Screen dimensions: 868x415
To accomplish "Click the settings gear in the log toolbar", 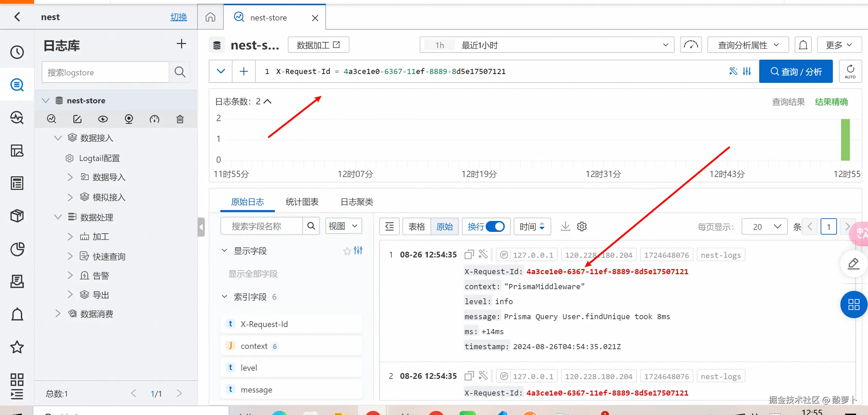I will (582, 226).
